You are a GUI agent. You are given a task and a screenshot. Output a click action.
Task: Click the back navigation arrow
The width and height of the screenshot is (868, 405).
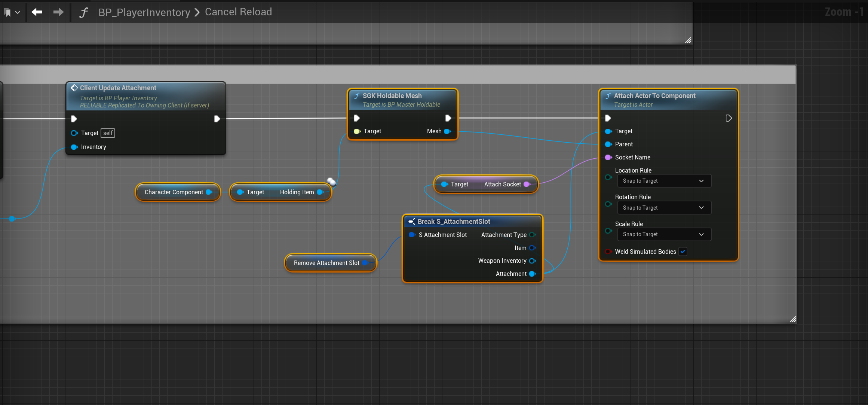coord(37,12)
